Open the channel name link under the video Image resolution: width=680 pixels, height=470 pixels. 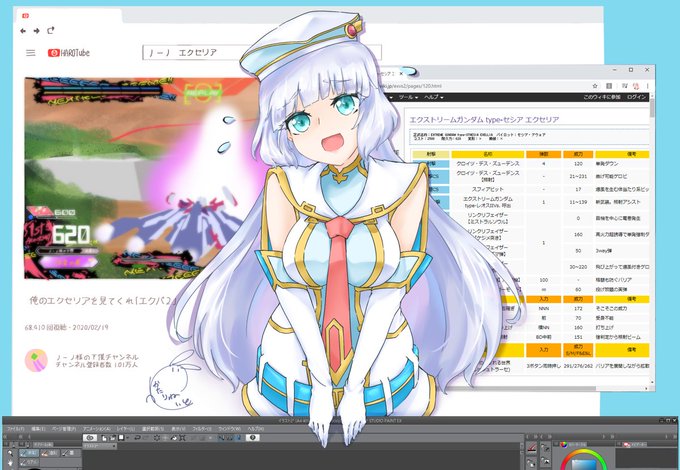tap(97, 357)
